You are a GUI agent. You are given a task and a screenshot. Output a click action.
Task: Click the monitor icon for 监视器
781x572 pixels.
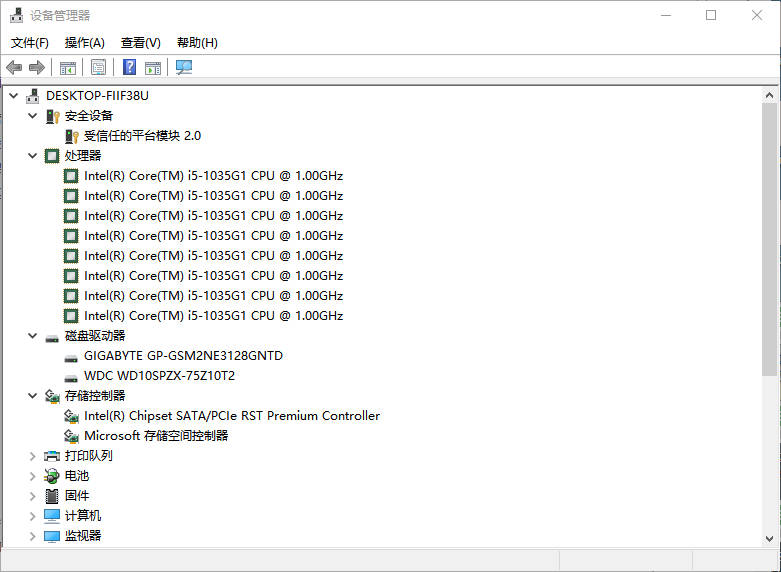(x=52, y=536)
